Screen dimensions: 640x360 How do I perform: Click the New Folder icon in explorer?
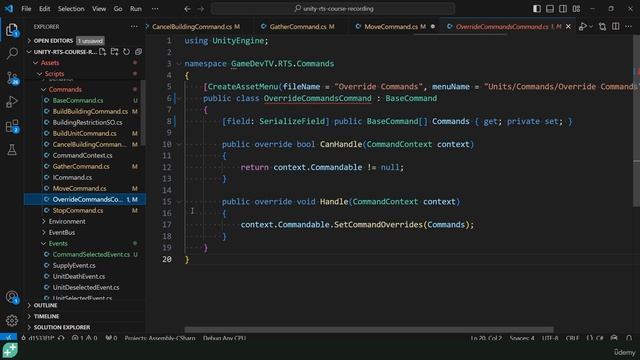115,52
